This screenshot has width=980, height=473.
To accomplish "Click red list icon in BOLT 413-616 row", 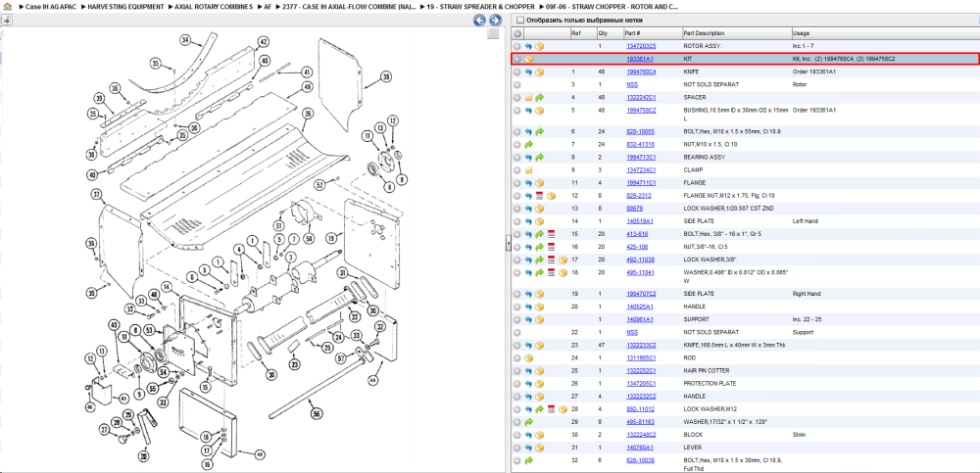I will point(551,234).
